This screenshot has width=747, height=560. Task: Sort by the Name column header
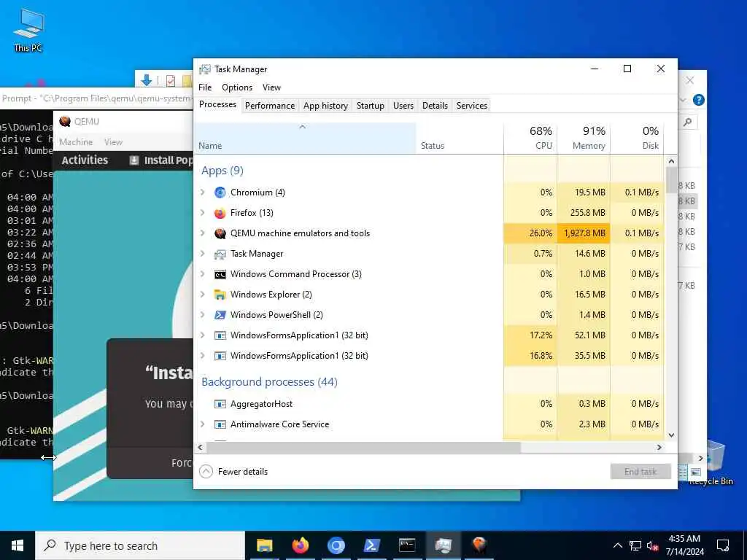306,138
